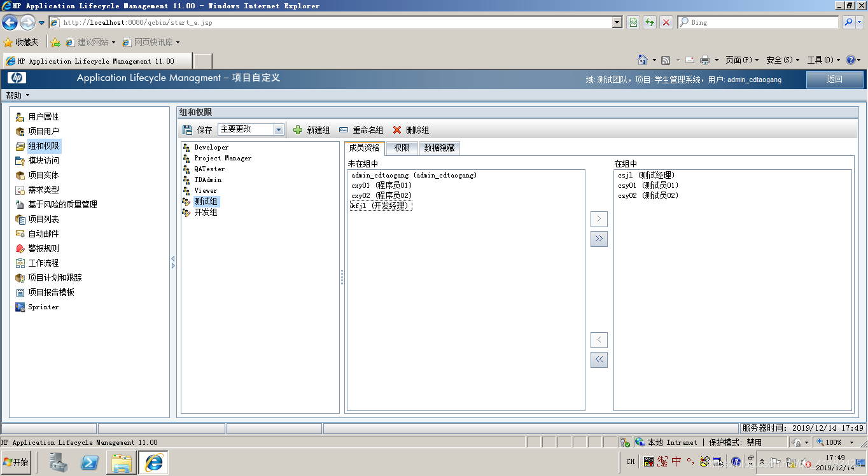Switch to the 数据隐藏 tab

coord(439,148)
